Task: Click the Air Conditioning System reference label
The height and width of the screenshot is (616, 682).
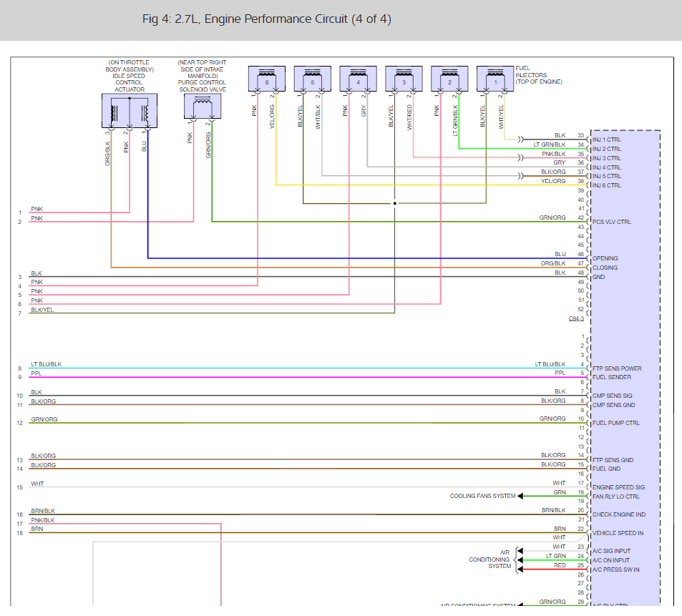Action: point(490,559)
